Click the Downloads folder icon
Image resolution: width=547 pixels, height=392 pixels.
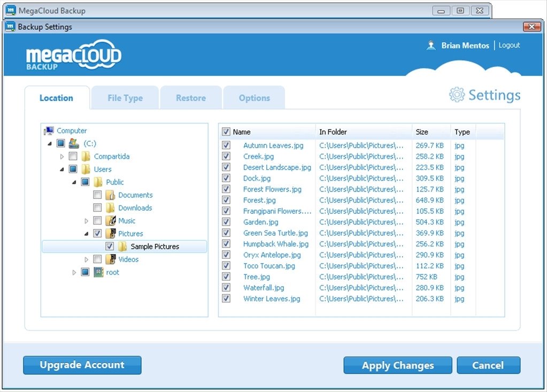click(x=110, y=208)
